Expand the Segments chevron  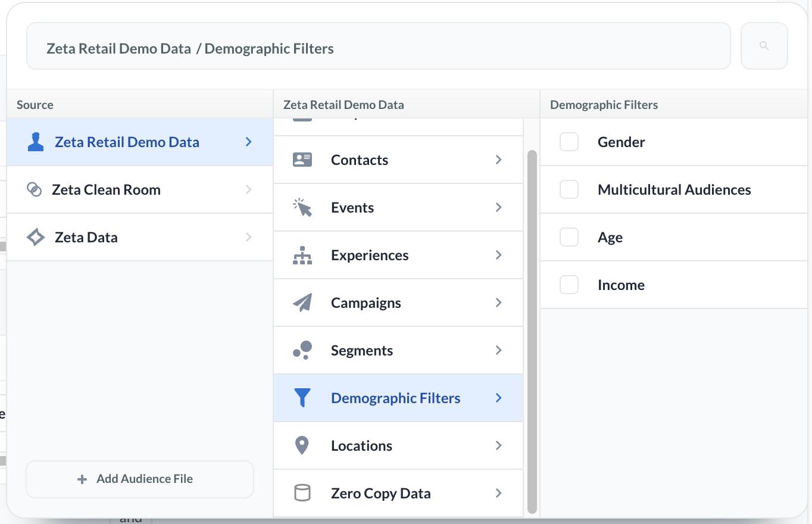(499, 350)
